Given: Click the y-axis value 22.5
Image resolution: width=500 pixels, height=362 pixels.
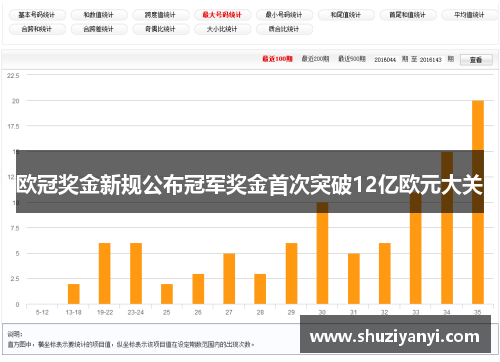Looking at the screenshot, I should [x=13, y=76].
